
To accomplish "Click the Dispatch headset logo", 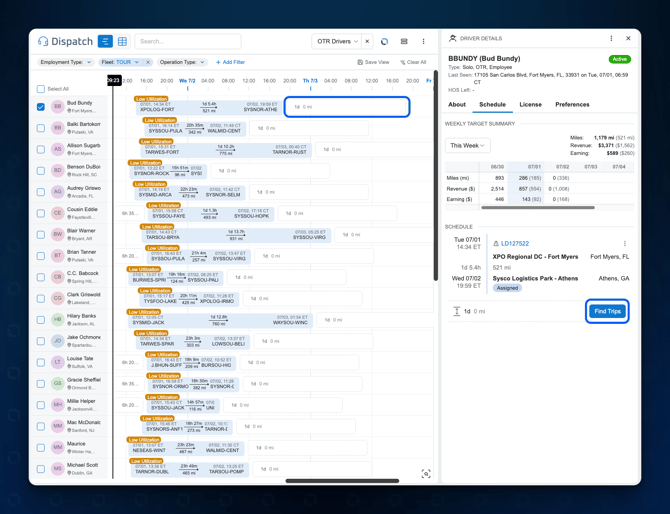I will coord(43,41).
